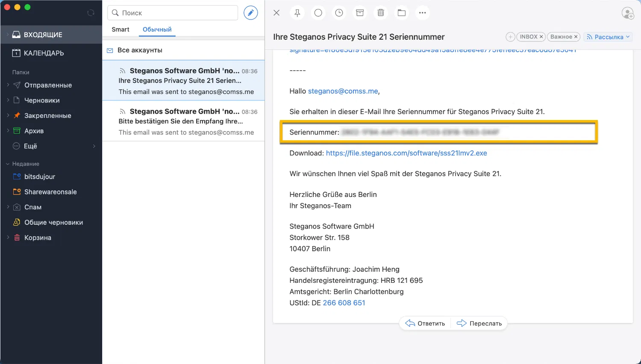Mark email unread with circle icon
641x364 pixels.
pos(318,13)
